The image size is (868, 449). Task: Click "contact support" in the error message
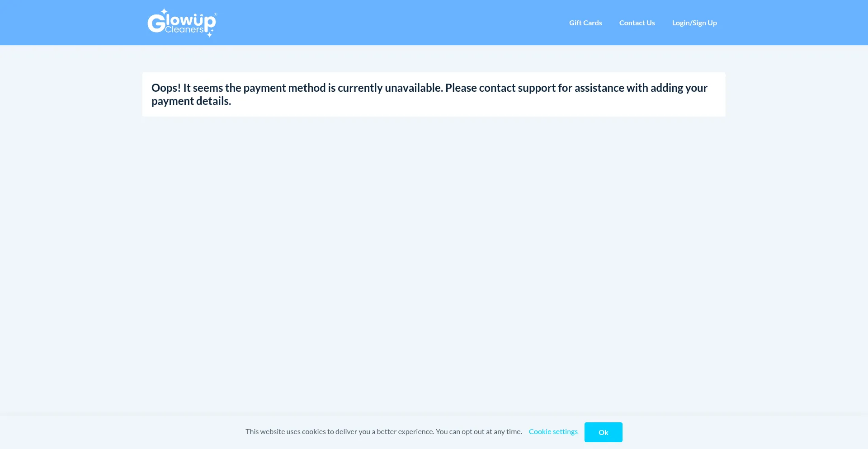click(x=517, y=88)
